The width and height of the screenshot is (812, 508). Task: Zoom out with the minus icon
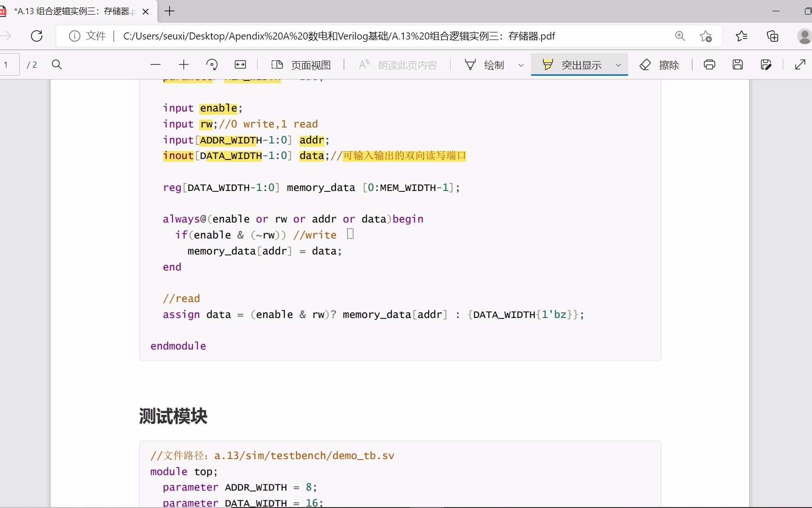(x=156, y=64)
